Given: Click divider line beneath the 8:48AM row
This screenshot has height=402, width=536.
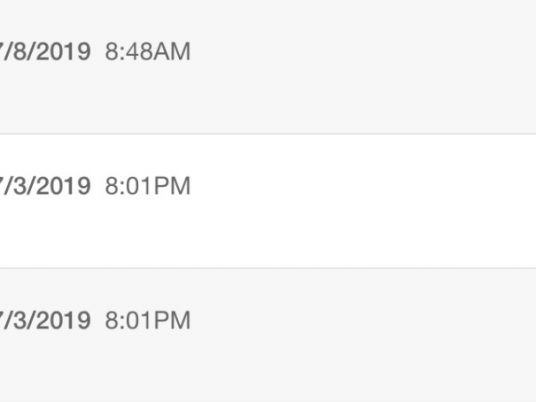Looking at the screenshot, I should click(268, 134).
